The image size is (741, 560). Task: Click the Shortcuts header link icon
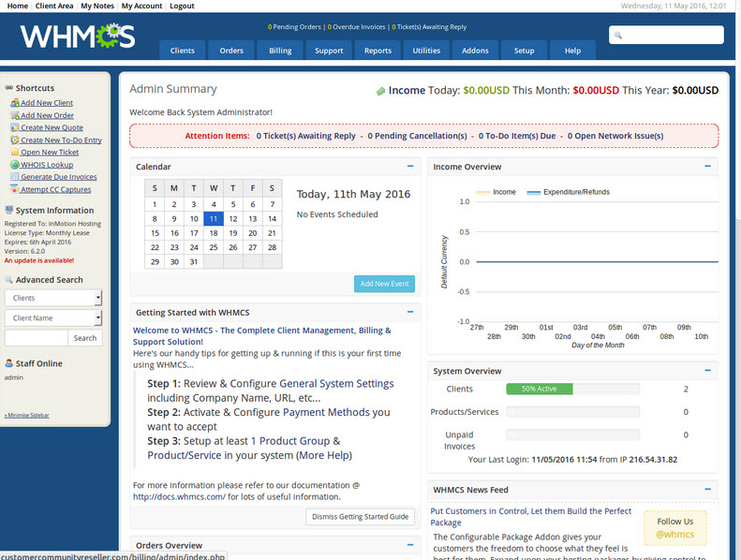coord(8,88)
